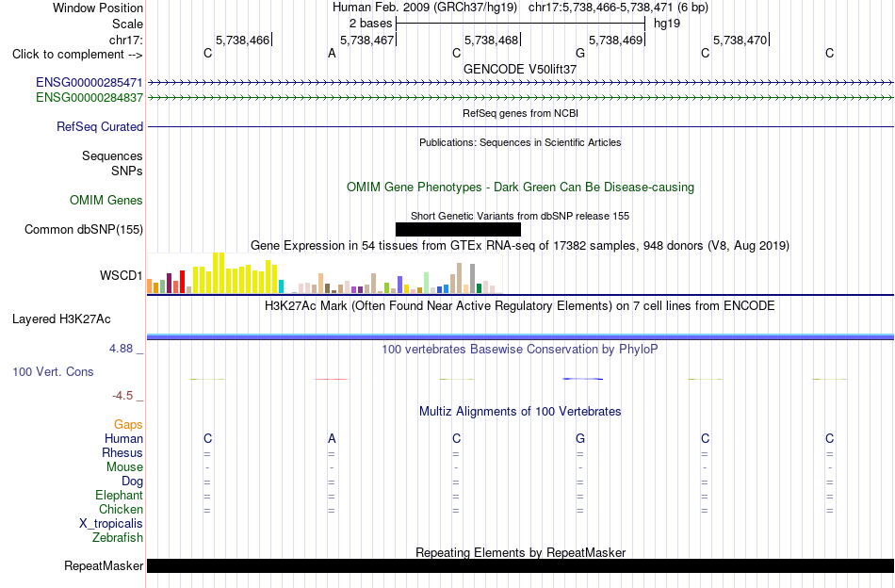The width and height of the screenshot is (895, 588).
Task: Click the H3K27Ac Mark track title
Action: (520, 306)
